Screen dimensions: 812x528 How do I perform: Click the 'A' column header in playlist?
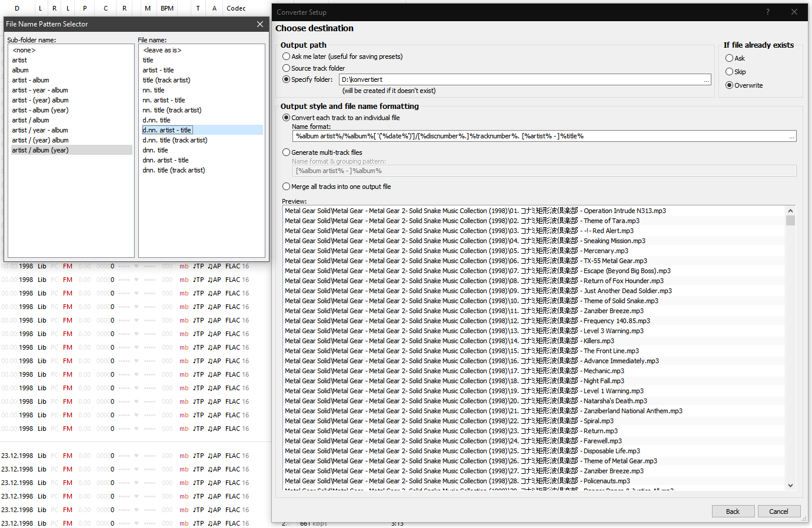tap(214, 8)
